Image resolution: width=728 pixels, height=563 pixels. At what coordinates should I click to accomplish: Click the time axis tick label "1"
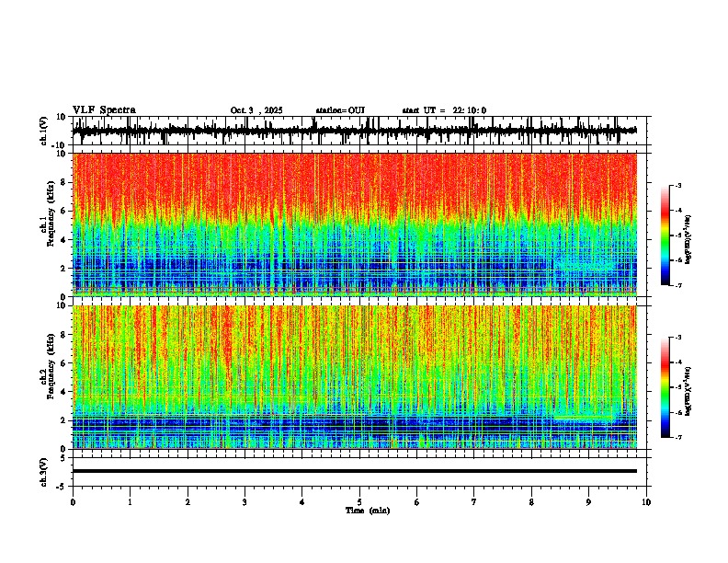click(x=131, y=502)
